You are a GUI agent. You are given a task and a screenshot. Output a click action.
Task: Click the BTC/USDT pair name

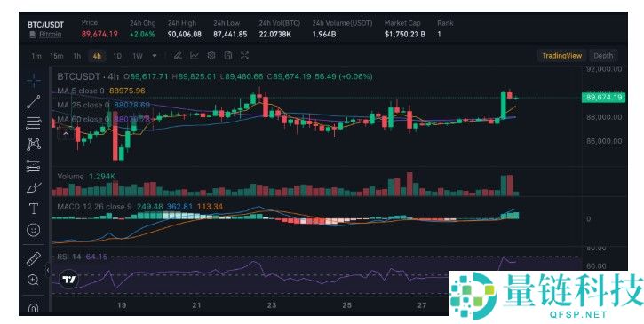45,25
